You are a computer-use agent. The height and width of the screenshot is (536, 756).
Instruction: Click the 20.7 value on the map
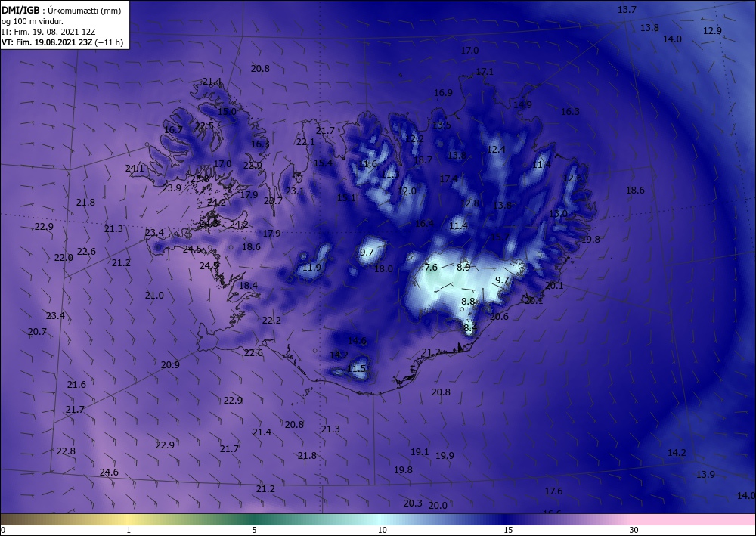tap(37, 332)
